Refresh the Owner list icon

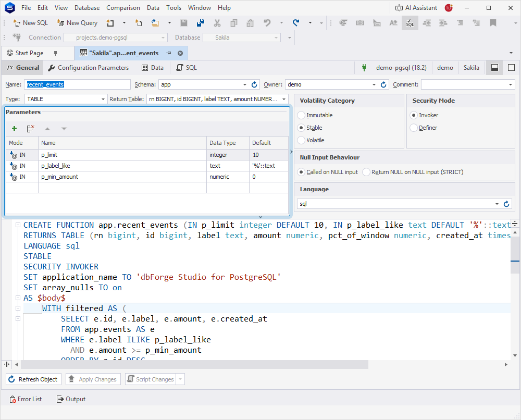(383, 85)
